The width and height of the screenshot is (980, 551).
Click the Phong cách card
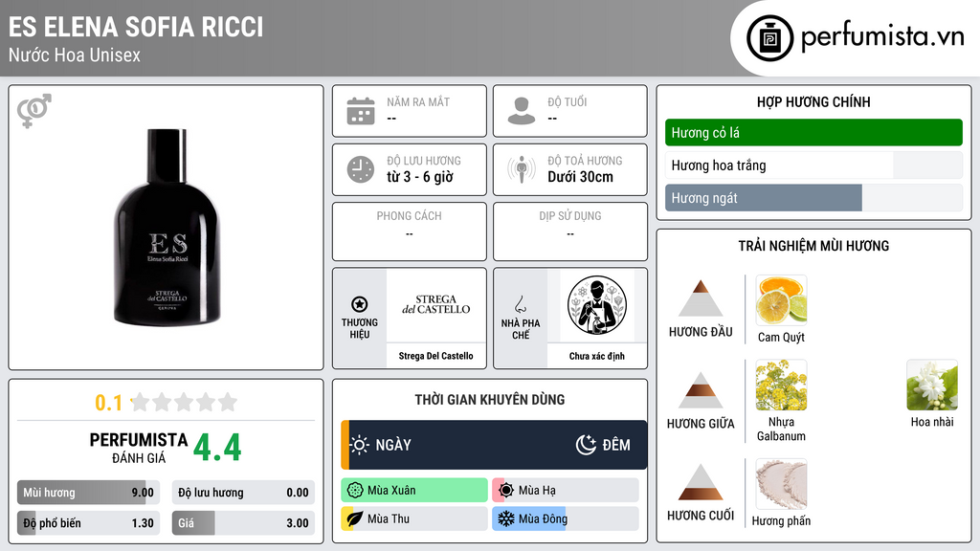(410, 231)
